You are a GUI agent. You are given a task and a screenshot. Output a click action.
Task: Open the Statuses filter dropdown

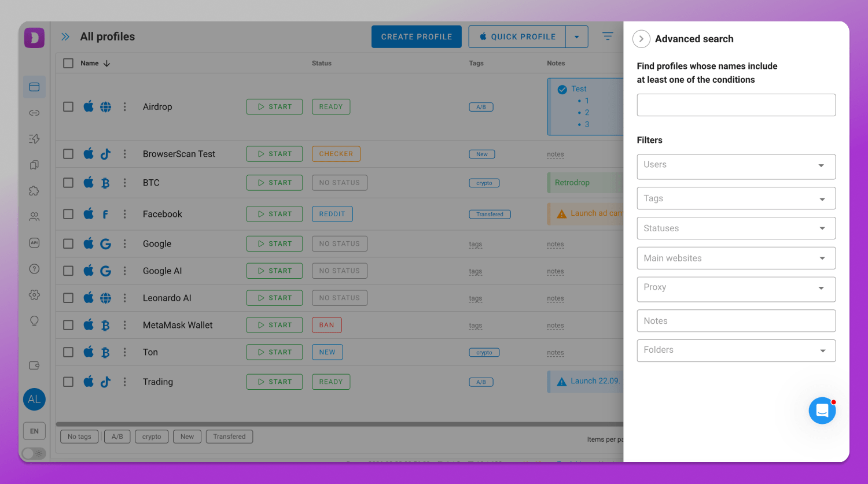click(736, 228)
